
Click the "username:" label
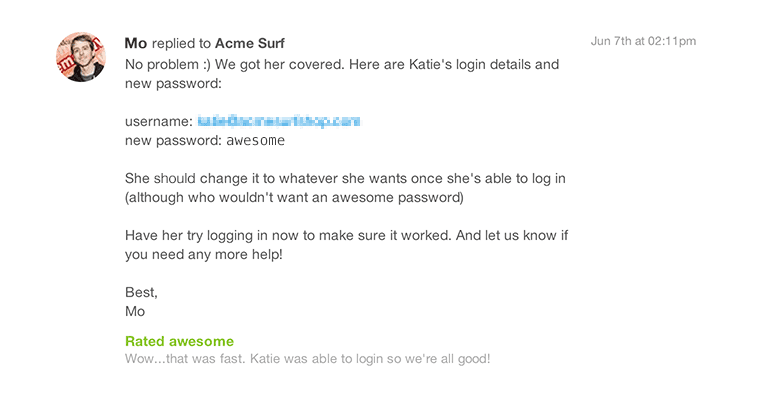[158, 121]
